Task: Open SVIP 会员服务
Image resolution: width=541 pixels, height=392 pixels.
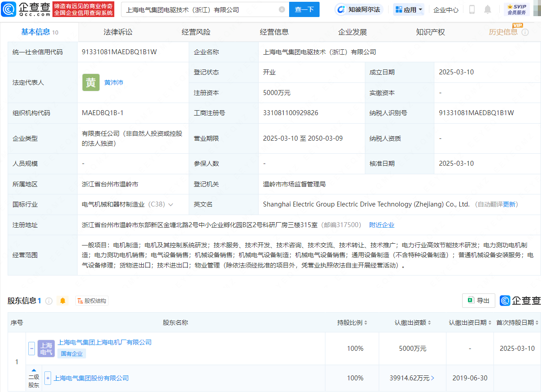Action: (518, 9)
